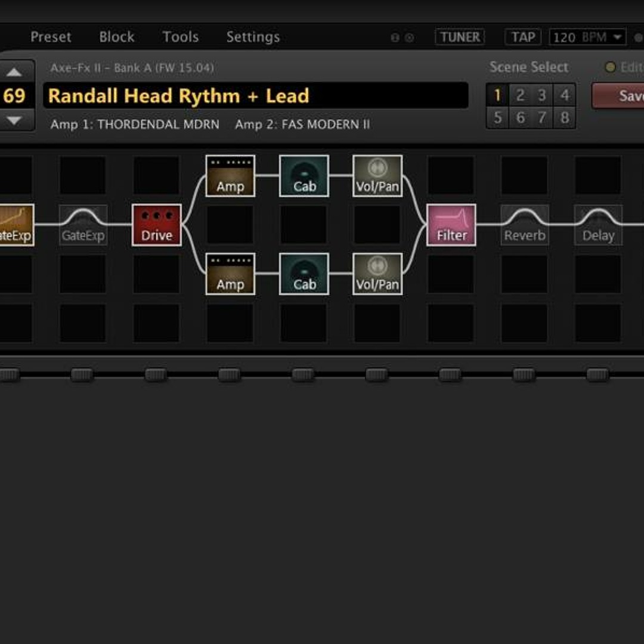Select the empty grid cell above the Drive block

156,175
